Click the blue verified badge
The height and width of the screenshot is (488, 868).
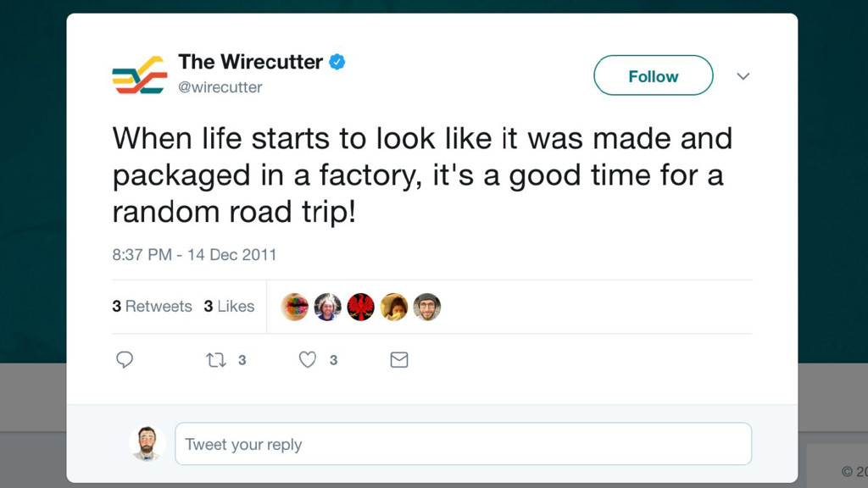[337, 62]
